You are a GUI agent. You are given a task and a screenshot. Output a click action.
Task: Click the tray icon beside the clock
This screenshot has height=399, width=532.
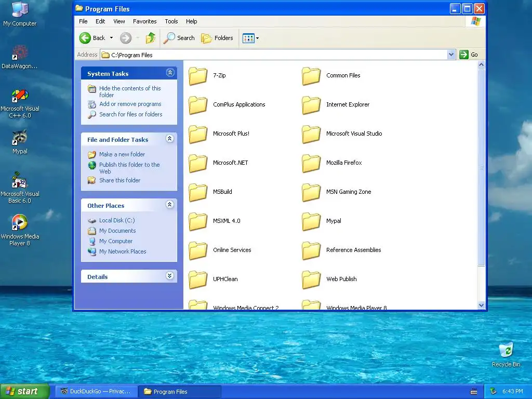(x=493, y=392)
